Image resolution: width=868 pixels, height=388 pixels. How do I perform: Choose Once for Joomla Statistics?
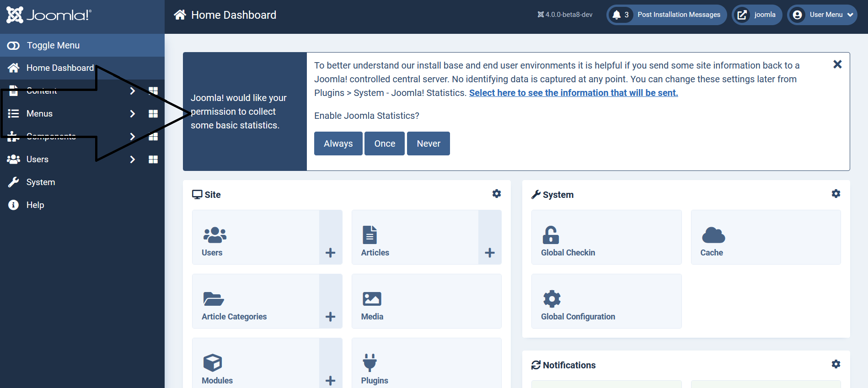[385, 144]
